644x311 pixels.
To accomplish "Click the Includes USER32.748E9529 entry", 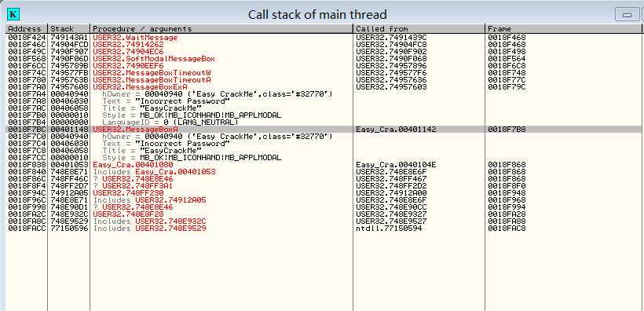I will (x=149, y=229).
